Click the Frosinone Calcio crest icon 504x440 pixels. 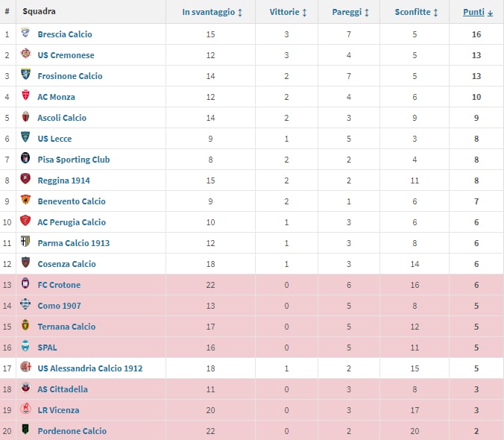pyautogui.click(x=26, y=76)
